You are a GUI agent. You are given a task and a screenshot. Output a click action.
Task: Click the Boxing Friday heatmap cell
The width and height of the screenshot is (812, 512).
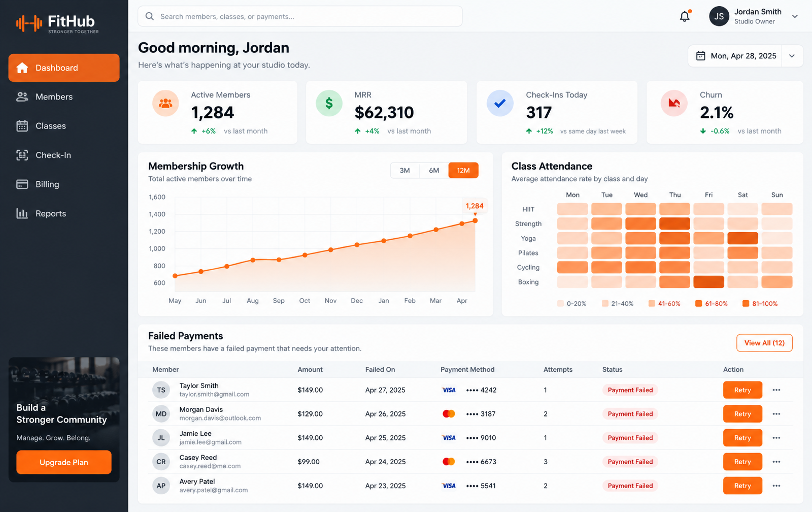[708, 282]
